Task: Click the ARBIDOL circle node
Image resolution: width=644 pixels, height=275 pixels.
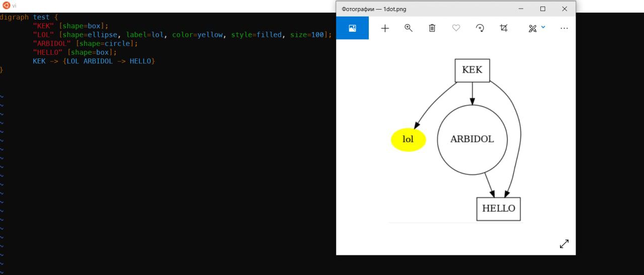Action: [x=472, y=140]
